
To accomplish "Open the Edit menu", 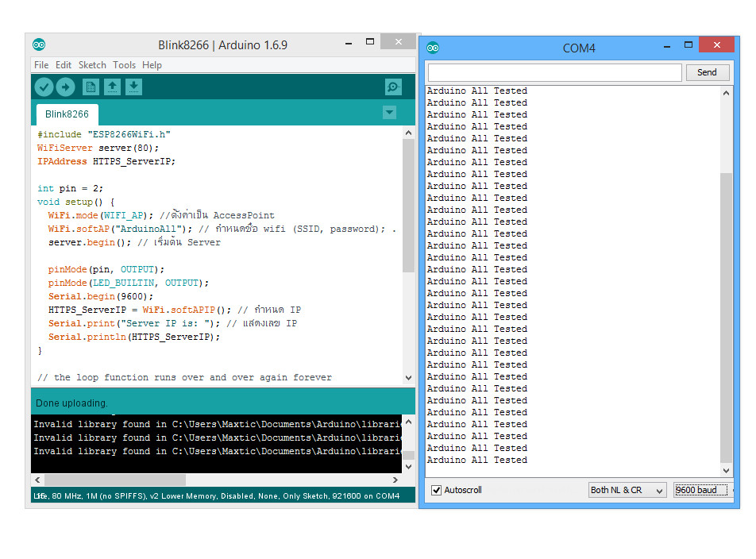I will [64, 65].
